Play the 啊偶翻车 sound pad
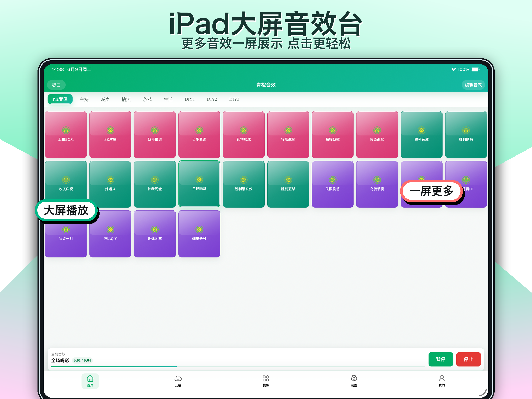 [x=155, y=234]
